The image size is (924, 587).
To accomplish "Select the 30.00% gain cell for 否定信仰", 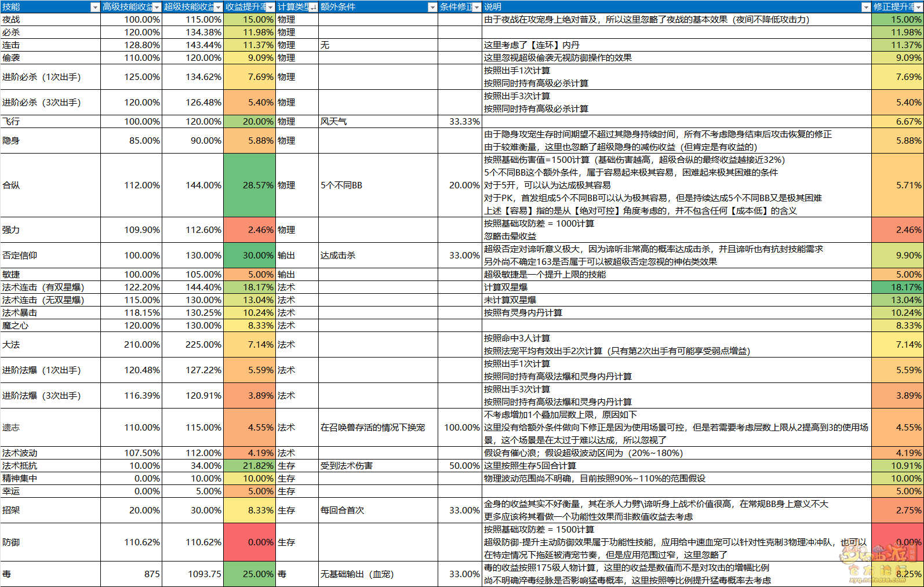I will (250, 256).
